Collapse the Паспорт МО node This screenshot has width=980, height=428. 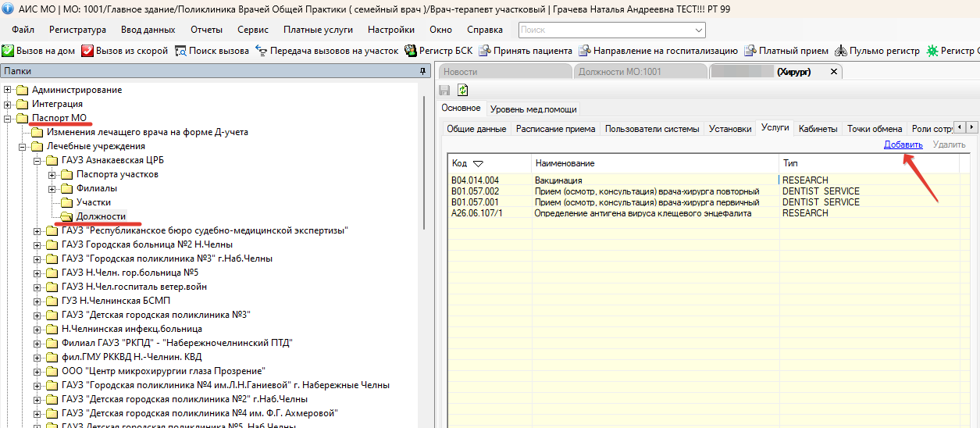(8, 118)
